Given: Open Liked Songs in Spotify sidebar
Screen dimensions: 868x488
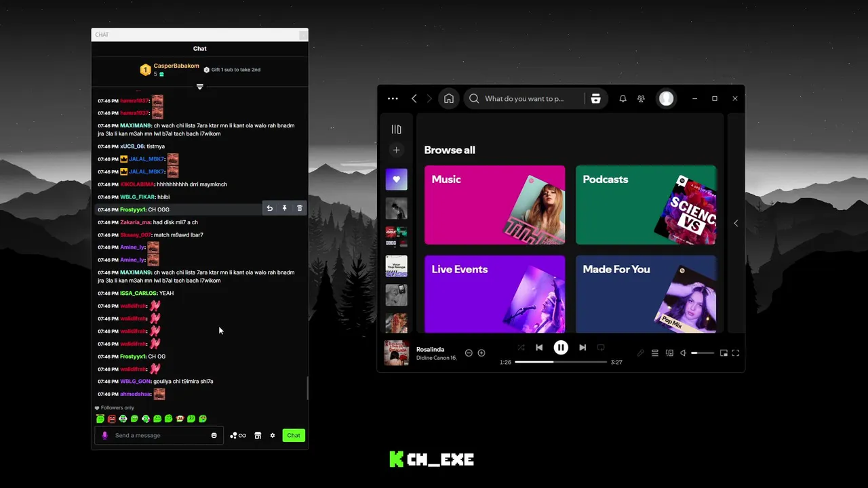Looking at the screenshot, I should point(396,180).
